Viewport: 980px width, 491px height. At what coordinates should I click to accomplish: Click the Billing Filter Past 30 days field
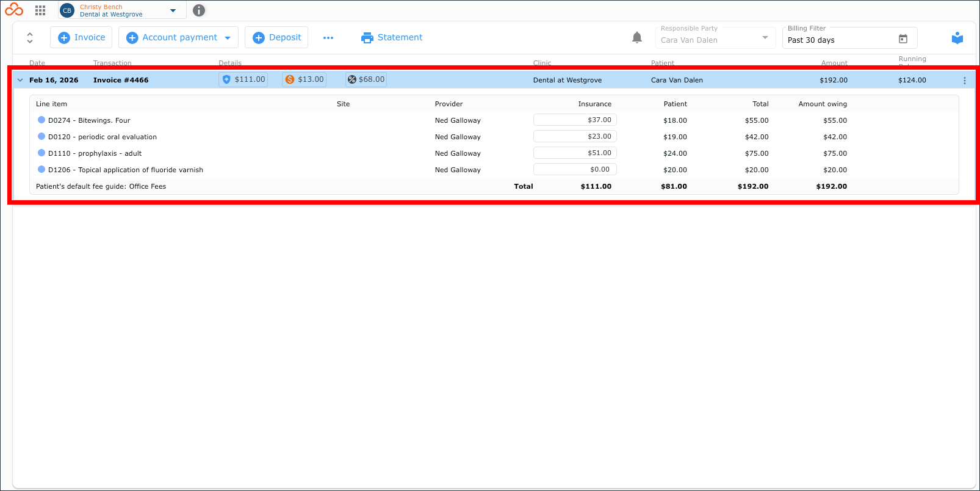tap(849, 38)
